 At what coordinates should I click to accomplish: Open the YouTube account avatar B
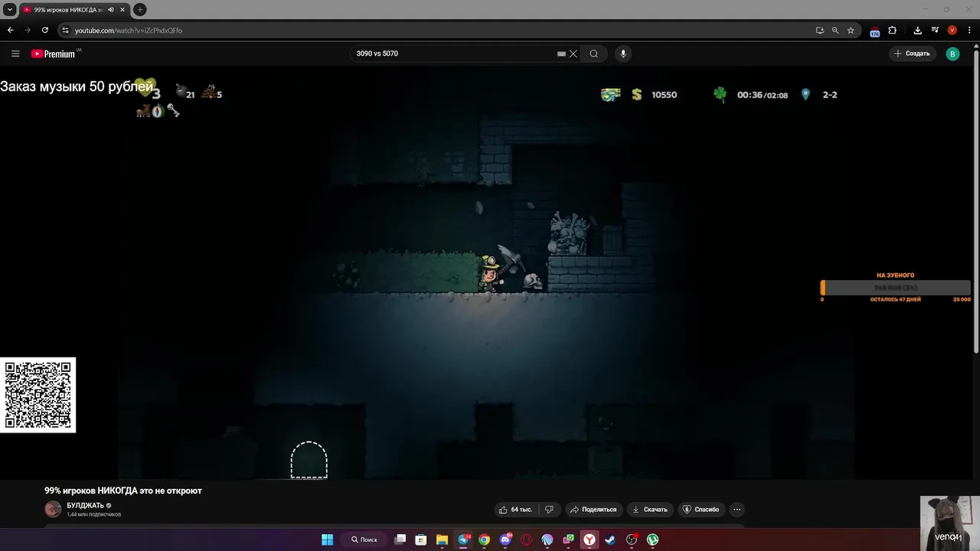pyautogui.click(x=952, y=54)
